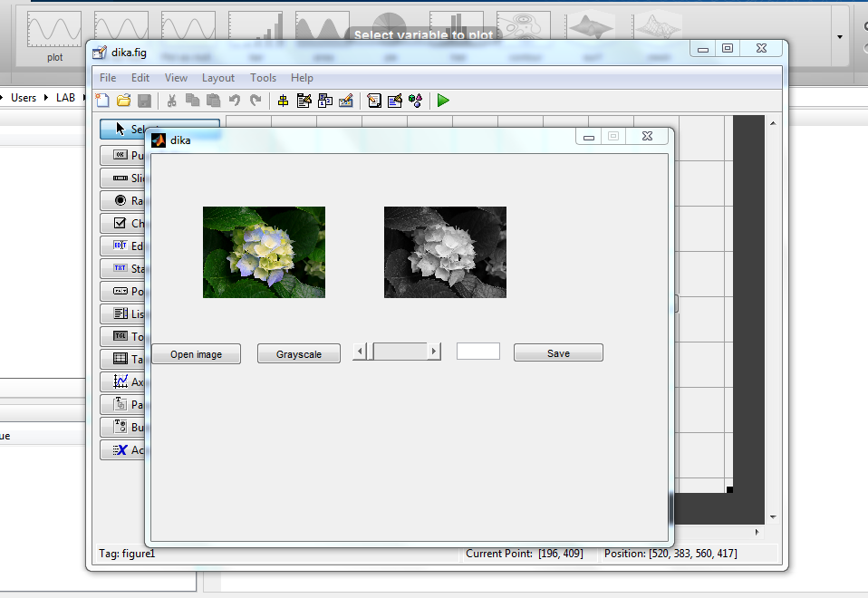This screenshot has width=868, height=598.
Task: Pick the Button Group component in palette
Action: coord(122,428)
